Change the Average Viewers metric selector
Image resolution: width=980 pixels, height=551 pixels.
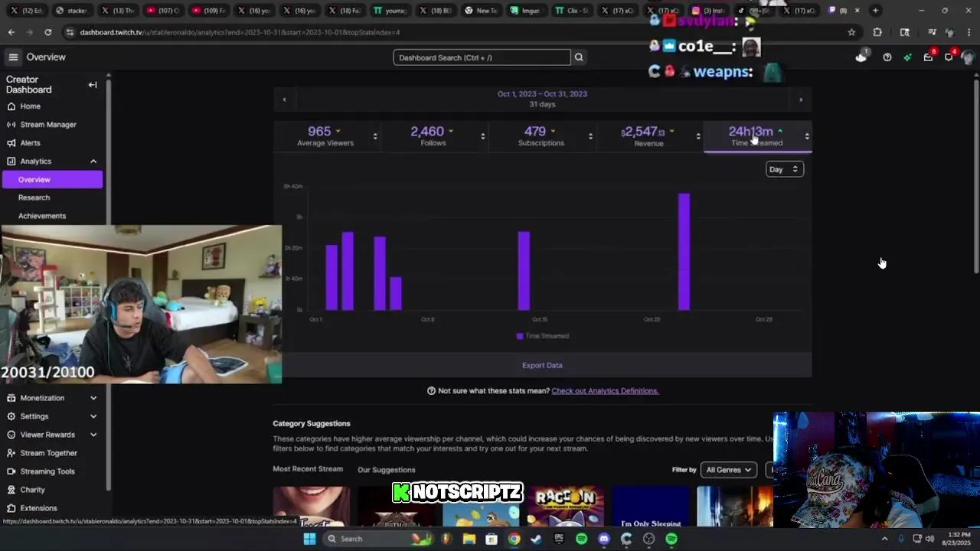[x=375, y=136]
